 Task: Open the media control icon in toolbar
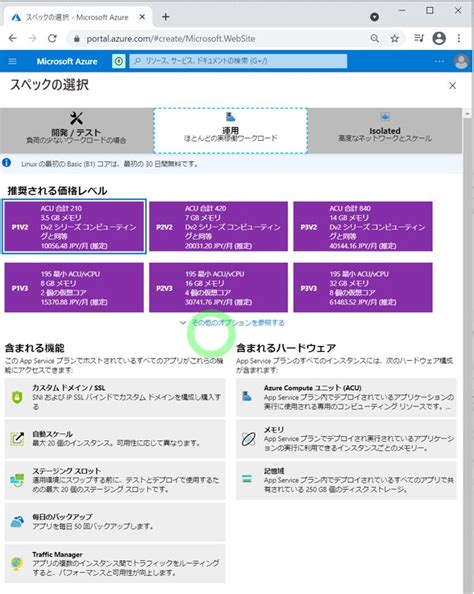click(419, 38)
